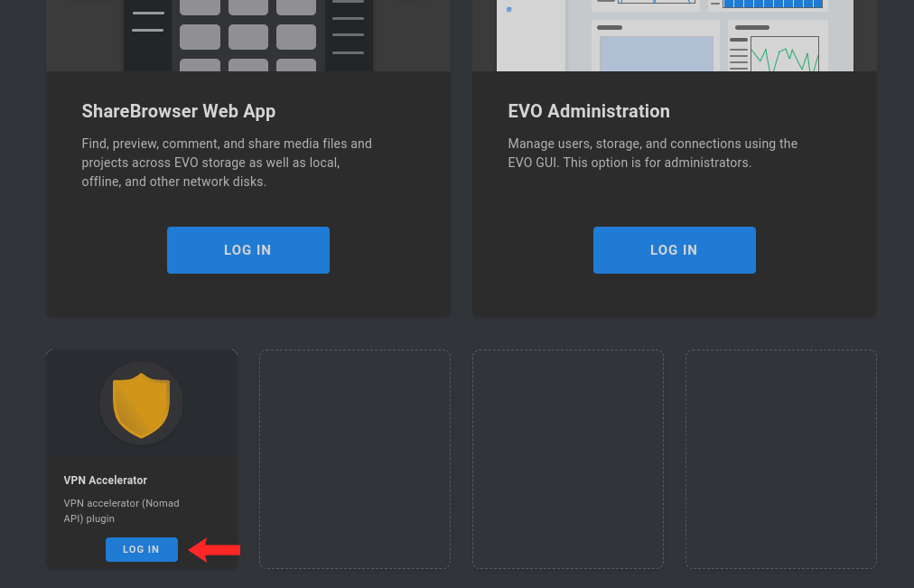Viewport: 914px width, 588px height.
Task: Log in to EVO Administration
Action: pyautogui.click(x=675, y=250)
